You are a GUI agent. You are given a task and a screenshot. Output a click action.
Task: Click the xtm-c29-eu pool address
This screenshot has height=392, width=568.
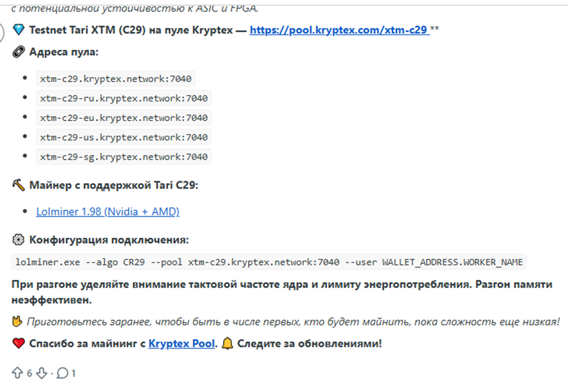click(124, 118)
